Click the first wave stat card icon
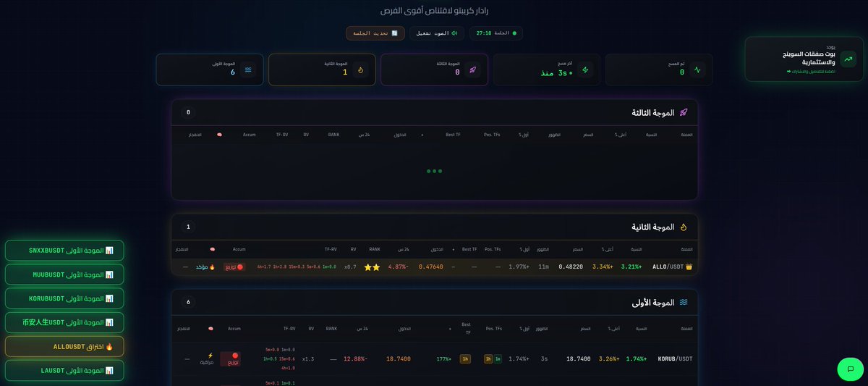868x386 pixels. coord(249,70)
